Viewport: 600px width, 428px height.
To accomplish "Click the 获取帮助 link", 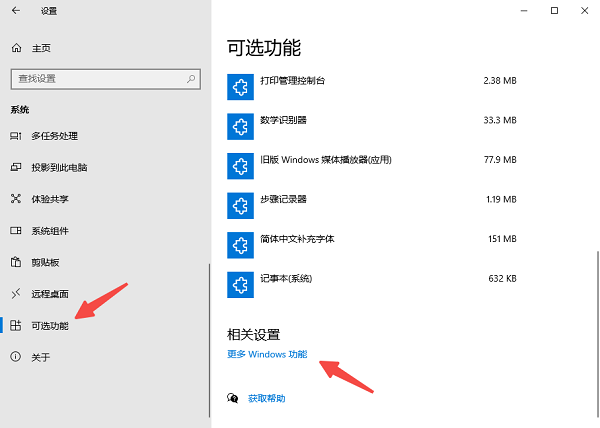I will (267, 398).
